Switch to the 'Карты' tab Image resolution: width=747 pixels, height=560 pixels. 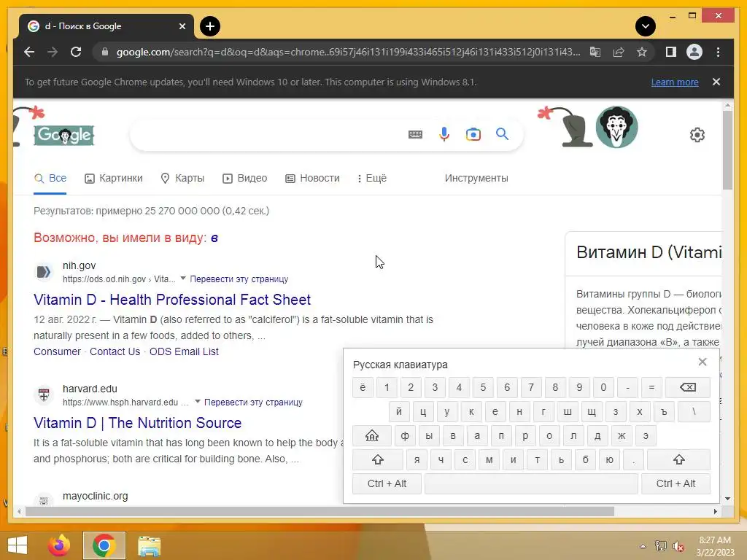coord(182,178)
